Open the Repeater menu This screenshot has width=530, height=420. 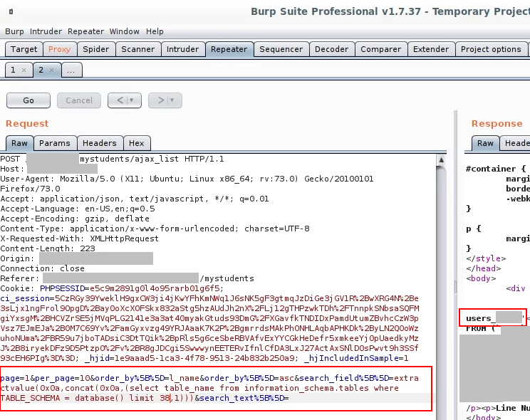85,31
